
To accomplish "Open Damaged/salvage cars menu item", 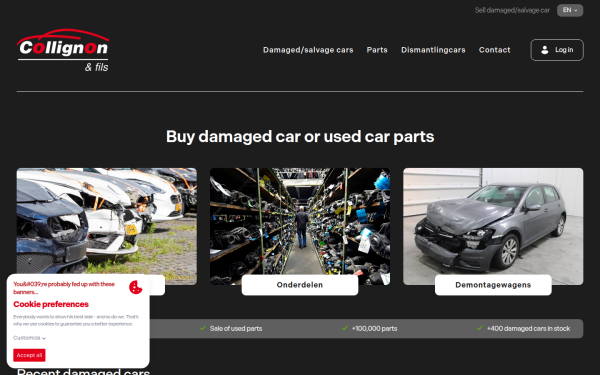I will click(x=308, y=50).
